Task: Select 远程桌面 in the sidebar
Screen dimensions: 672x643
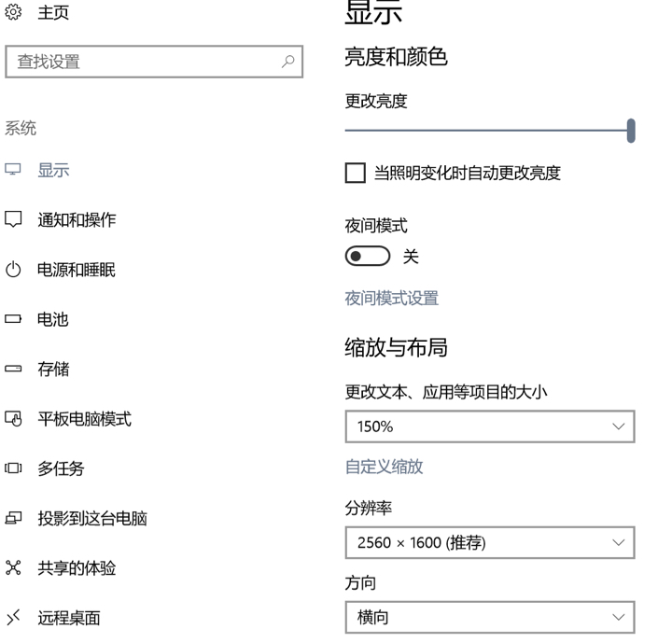Action: click(68, 618)
